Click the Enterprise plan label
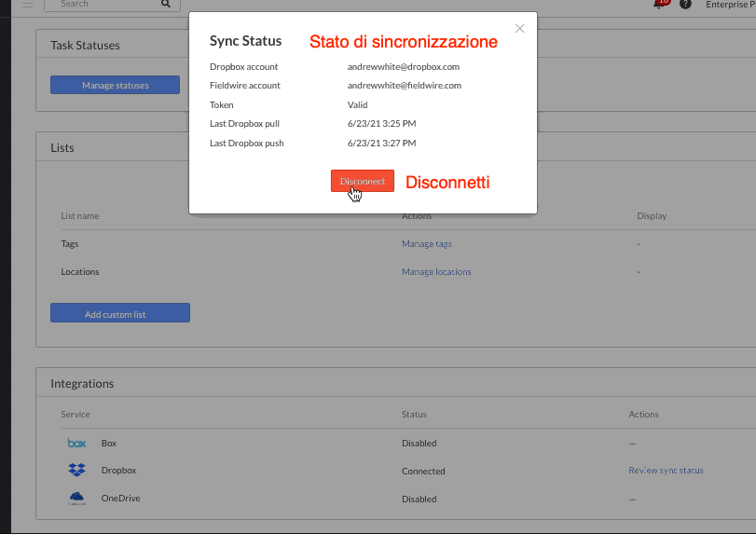The image size is (756, 534). (x=731, y=5)
